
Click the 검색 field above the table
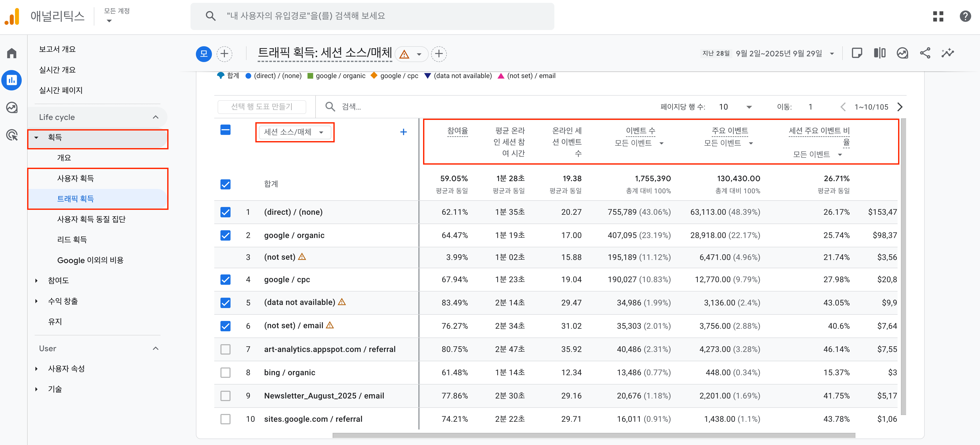365,107
